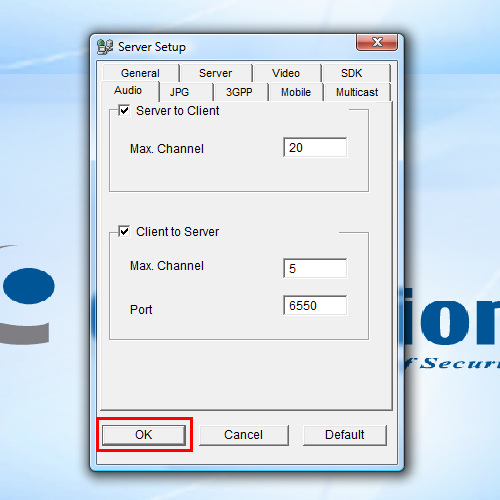Image resolution: width=500 pixels, height=500 pixels.
Task: Restore settings with the Default button
Action: 345,435
